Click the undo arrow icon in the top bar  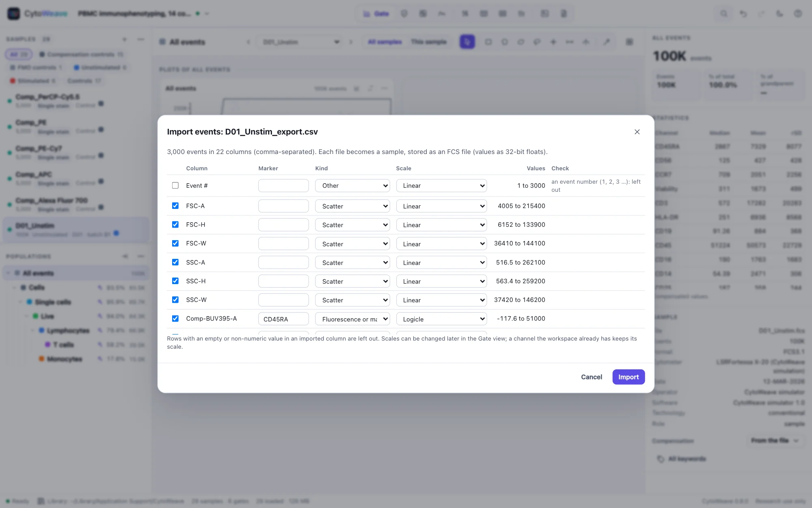click(x=743, y=13)
